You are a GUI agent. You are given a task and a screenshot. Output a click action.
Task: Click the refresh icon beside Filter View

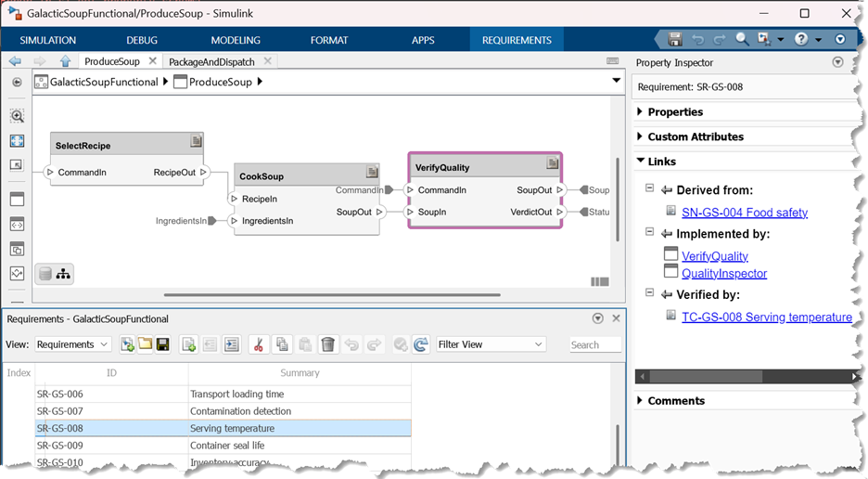click(x=421, y=344)
